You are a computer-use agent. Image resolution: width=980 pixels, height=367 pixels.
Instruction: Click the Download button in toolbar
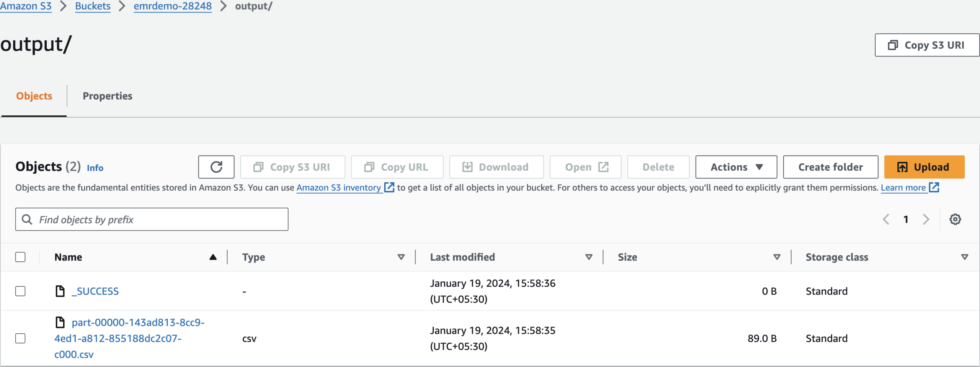[496, 167]
